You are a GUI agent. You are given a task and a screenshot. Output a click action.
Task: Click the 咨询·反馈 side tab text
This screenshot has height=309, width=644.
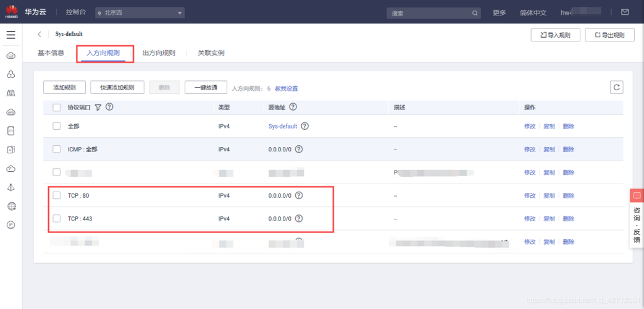[x=637, y=225]
